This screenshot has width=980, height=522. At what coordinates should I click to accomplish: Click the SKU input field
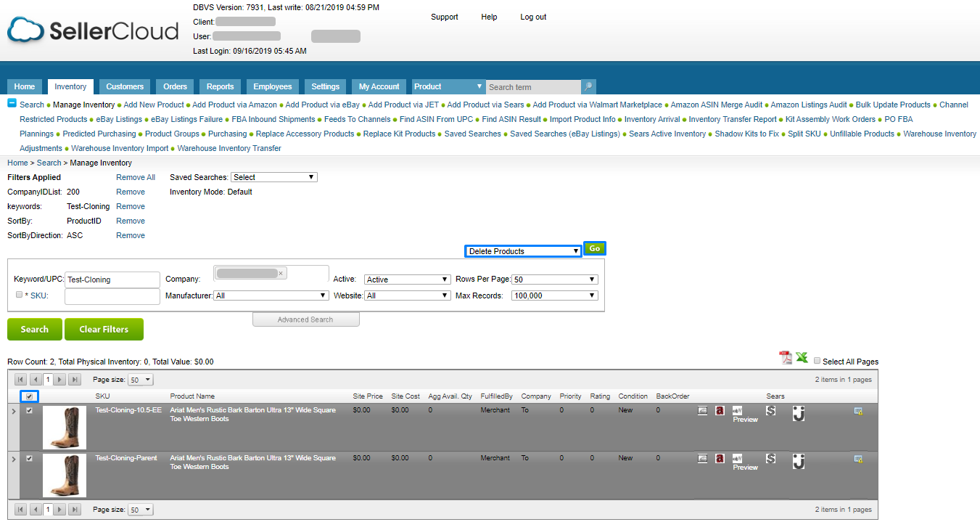[112, 296]
